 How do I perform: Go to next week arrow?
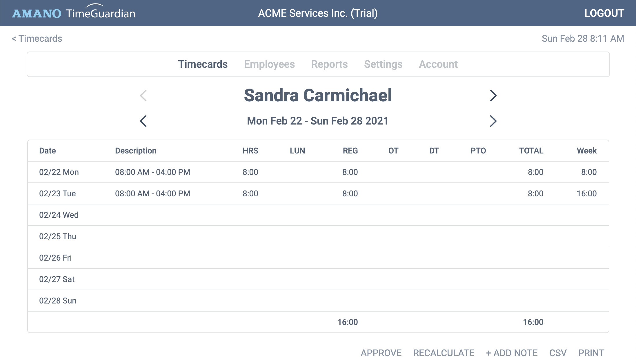point(493,121)
